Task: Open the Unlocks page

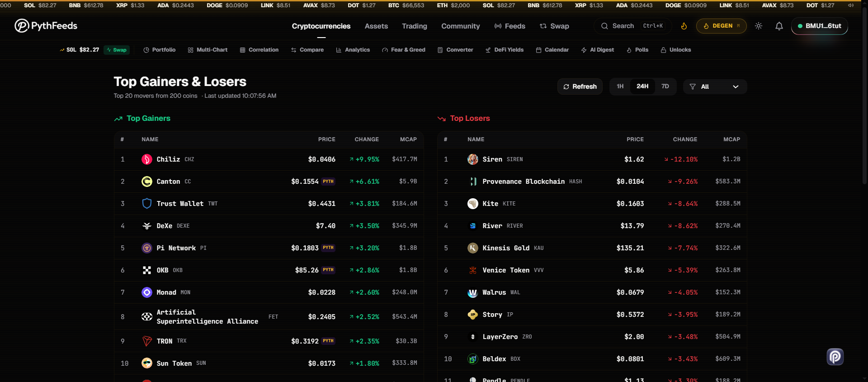Action: pos(676,50)
